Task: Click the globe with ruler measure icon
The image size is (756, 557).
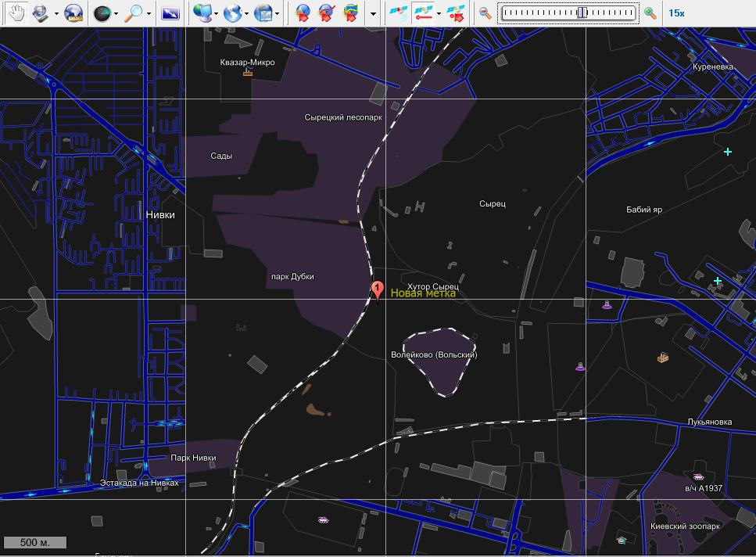Action: (73, 13)
